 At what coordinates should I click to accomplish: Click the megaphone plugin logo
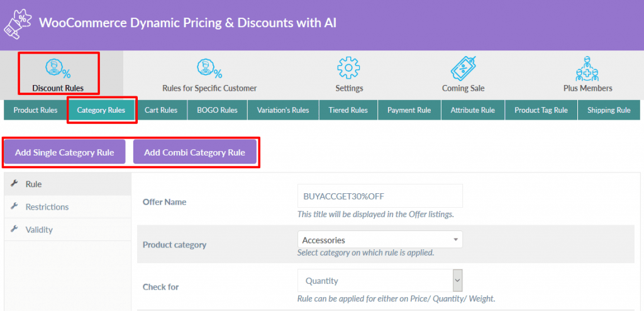pyautogui.click(x=17, y=25)
